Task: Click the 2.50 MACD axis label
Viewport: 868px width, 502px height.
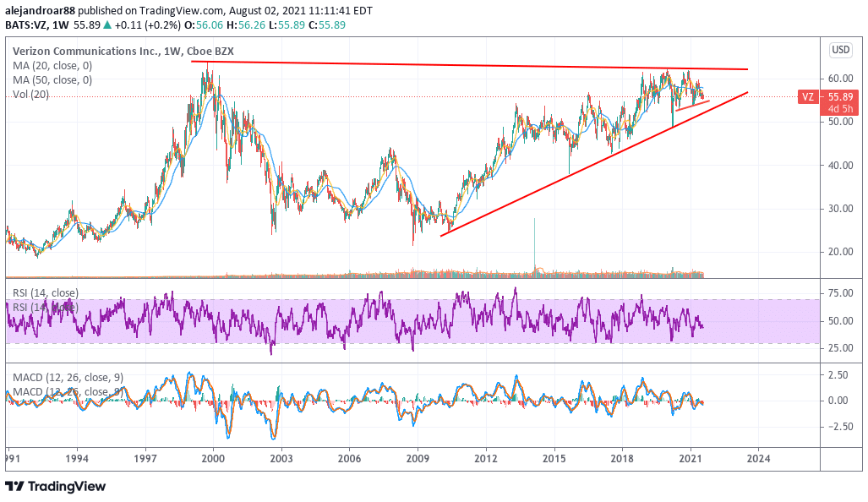Action: [838, 374]
